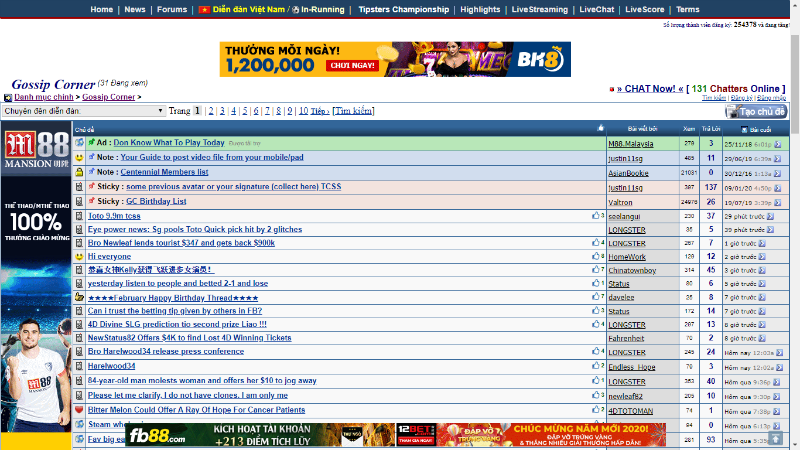800x450 pixels.
Task: Expand the Chuyển đến diễn đàn dropdown
Action: [x=84, y=111]
